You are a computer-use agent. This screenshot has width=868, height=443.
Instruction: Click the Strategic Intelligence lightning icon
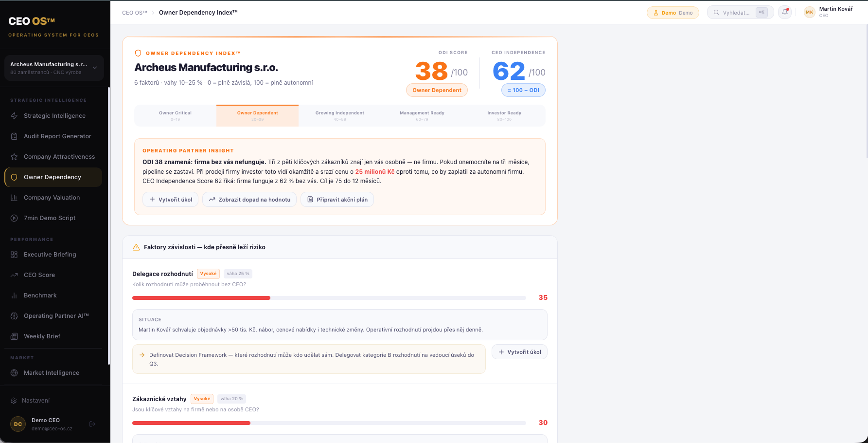[14, 116]
